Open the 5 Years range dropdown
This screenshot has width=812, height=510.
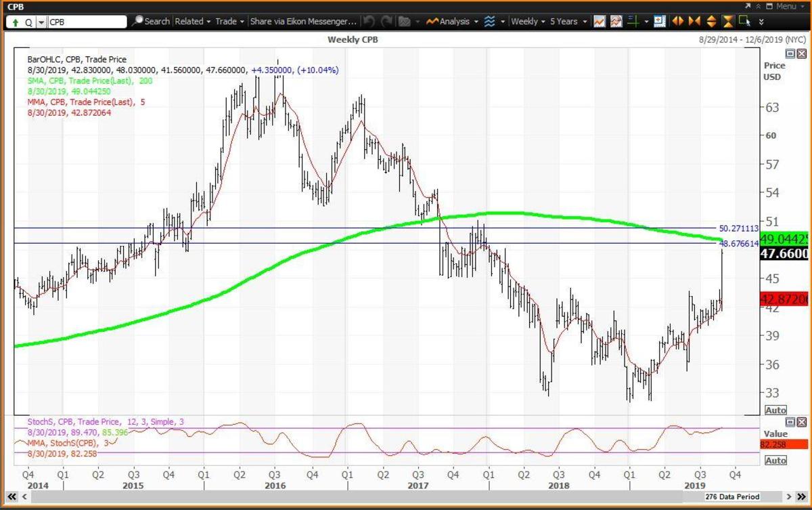click(x=568, y=22)
